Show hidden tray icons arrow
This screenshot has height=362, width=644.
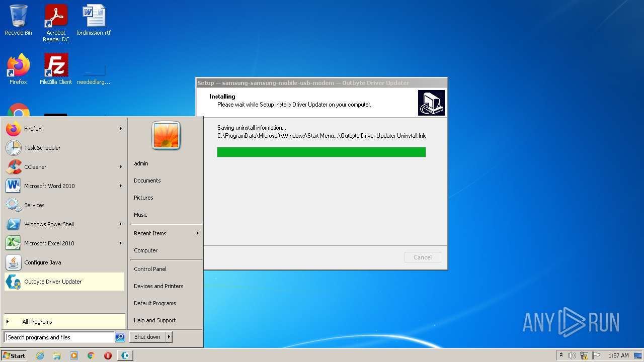(x=561, y=355)
